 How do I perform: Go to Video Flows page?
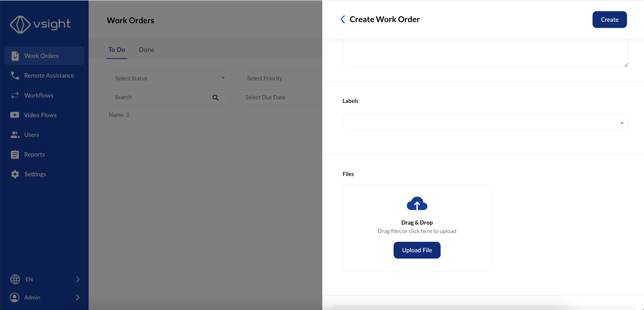pyautogui.click(x=44, y=115)
